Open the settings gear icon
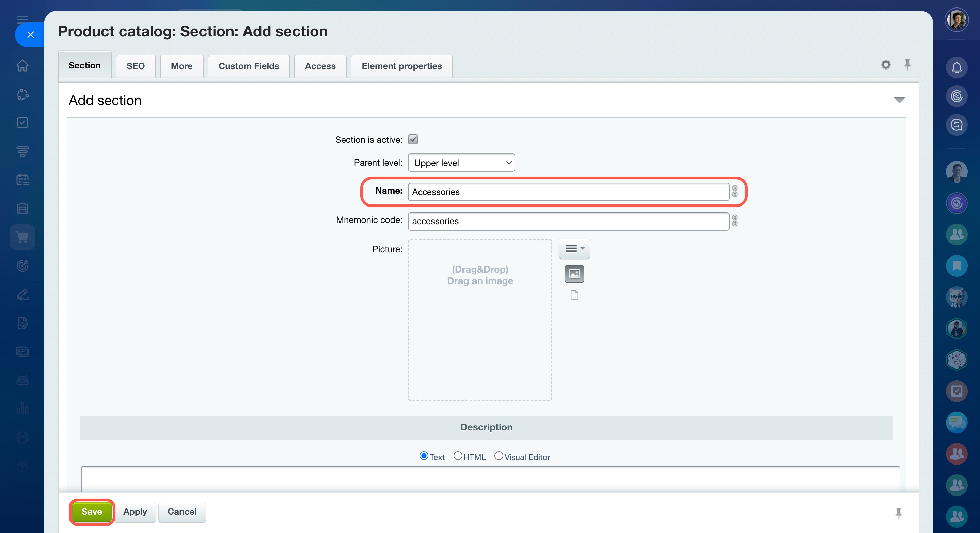 (x=886, y=65)
